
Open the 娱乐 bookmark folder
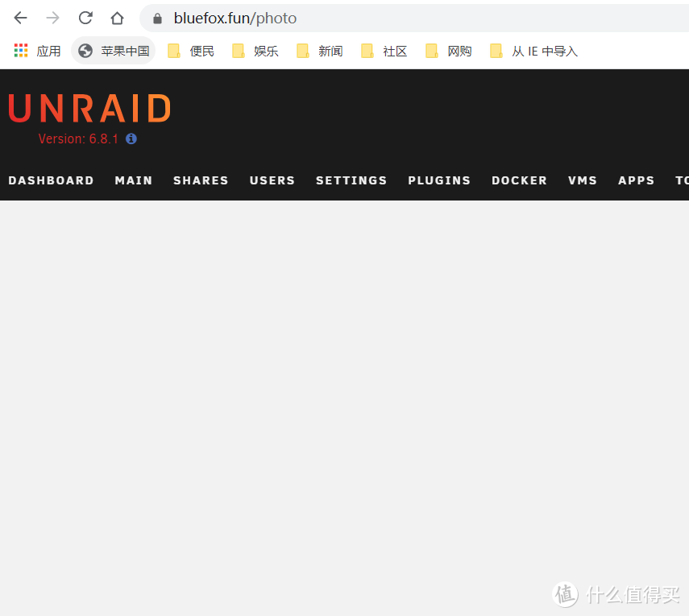click(255, 51)
